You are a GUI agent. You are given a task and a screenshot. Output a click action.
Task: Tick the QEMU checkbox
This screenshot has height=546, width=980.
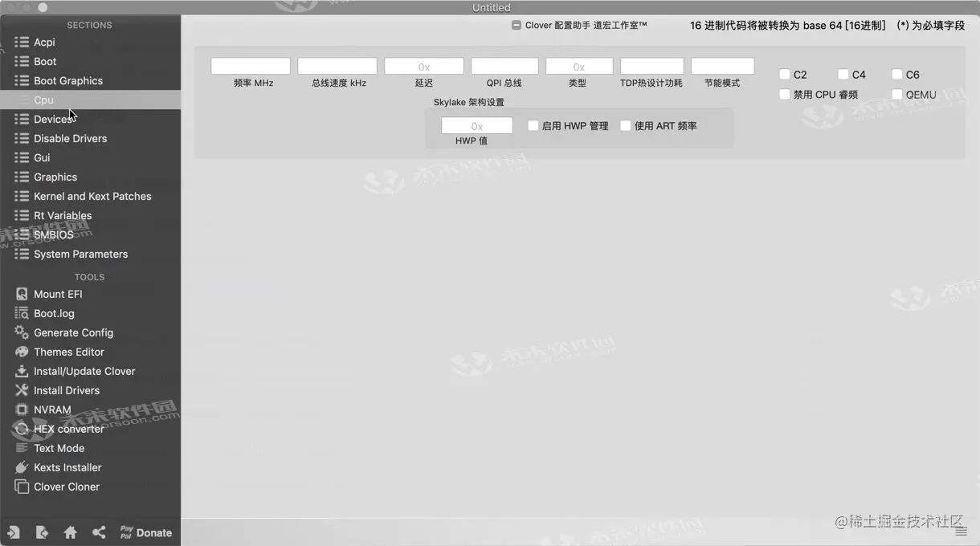(x=897, y=94)
